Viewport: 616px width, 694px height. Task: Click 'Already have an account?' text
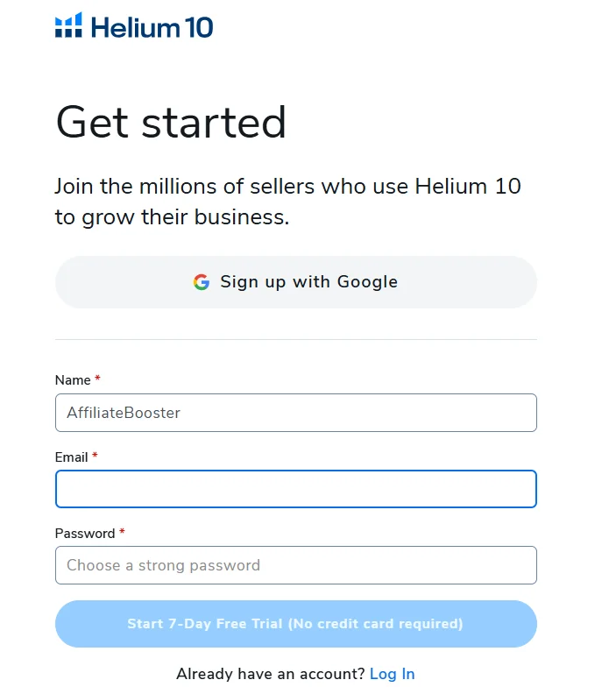pos(270,674)
